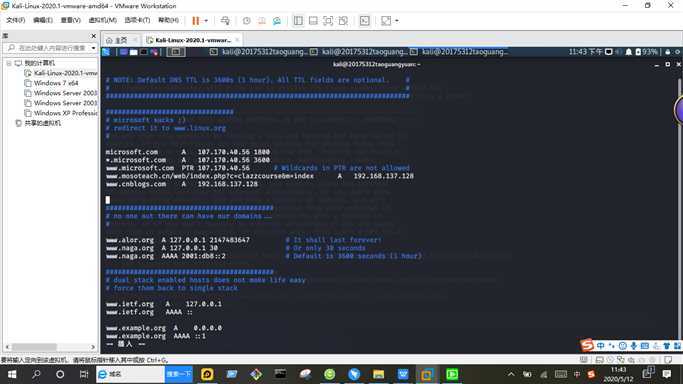Open the Kali applications menu icon
683x384 pixels.
pyautogui.click(x=106, y=52)
